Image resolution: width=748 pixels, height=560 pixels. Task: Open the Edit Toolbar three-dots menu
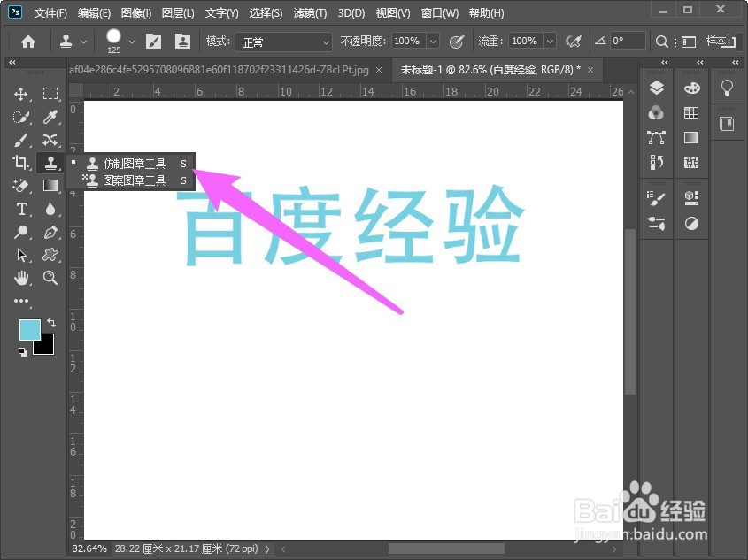[x=21, y=301]
